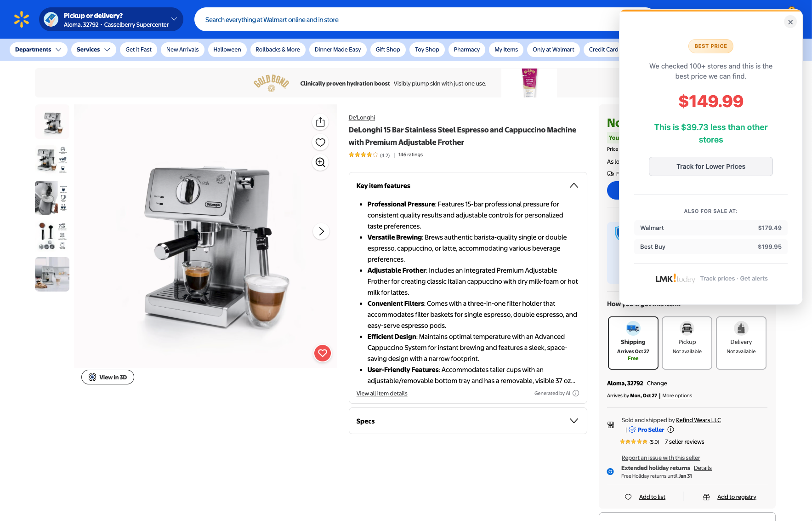The height and width of the screenshot is (521, 812).
Task: Open Extended holiday returns Details
Action: [703, 468]
